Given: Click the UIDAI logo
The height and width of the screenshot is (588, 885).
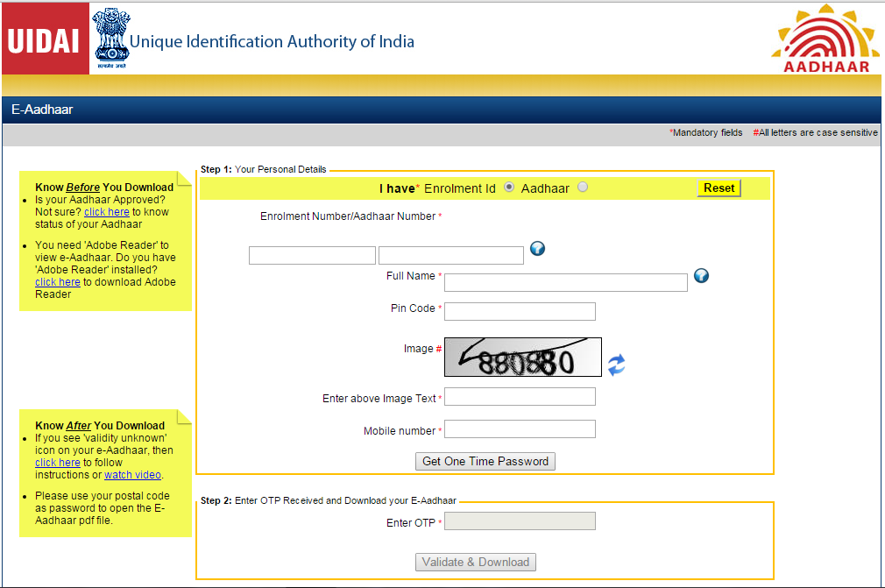Looking at the screenshot, I should coord(44,39).
